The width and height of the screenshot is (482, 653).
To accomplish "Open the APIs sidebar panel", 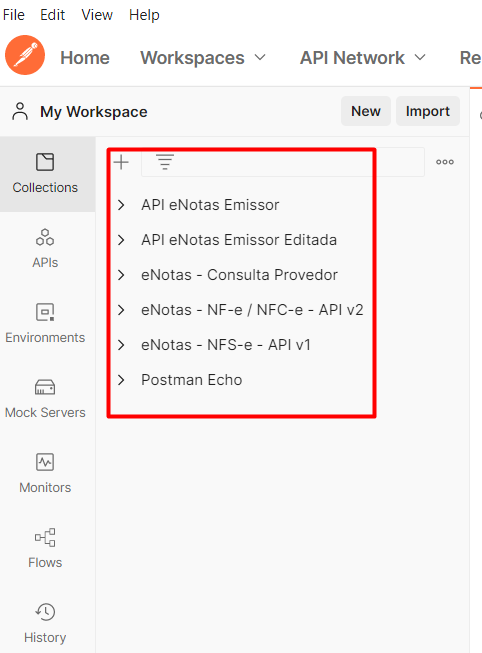I will (x=45, y=249).
